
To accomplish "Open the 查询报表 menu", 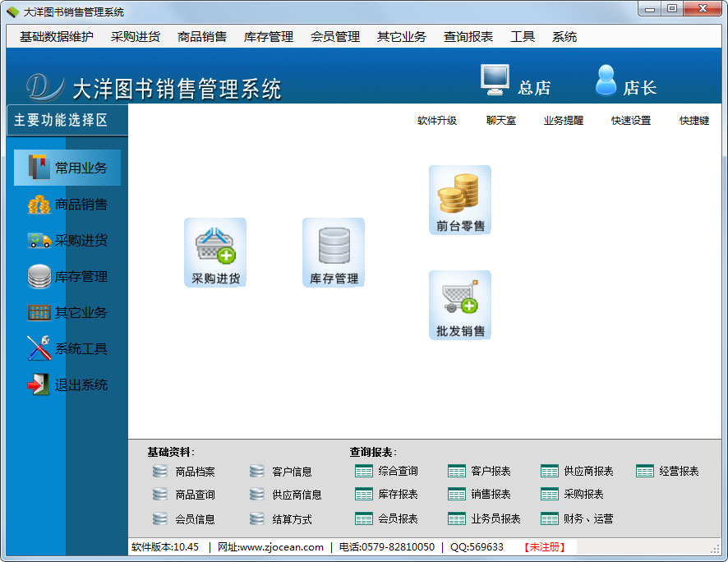I will click(468, 37).
